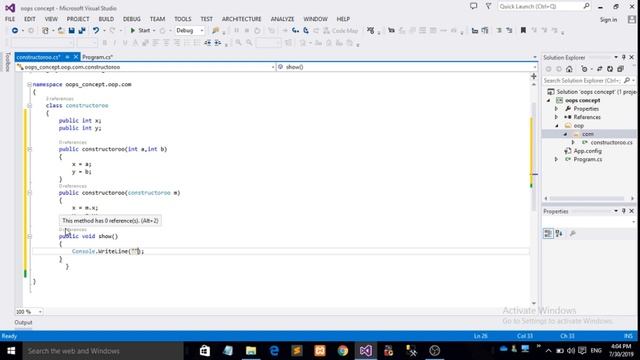
Task: Click the Solution Explorer Home icon
Action: point(569,69)
